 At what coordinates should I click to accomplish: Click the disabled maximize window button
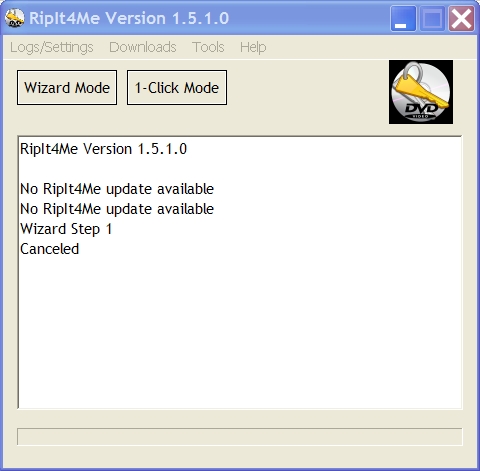(x=432, y=18)
